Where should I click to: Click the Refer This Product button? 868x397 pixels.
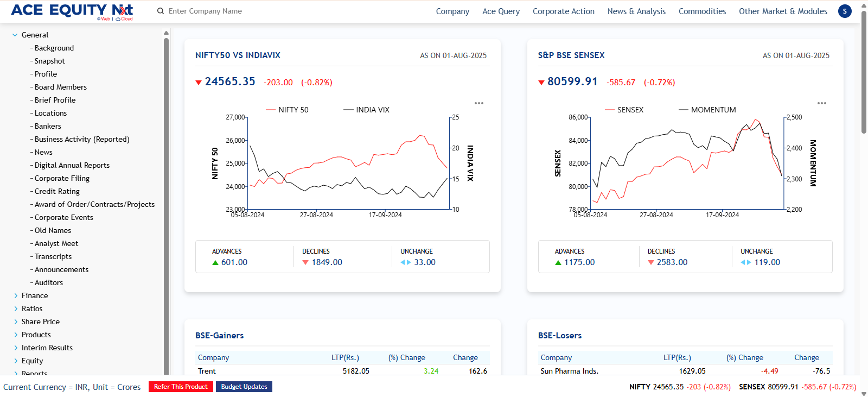[x=181, y=387]
